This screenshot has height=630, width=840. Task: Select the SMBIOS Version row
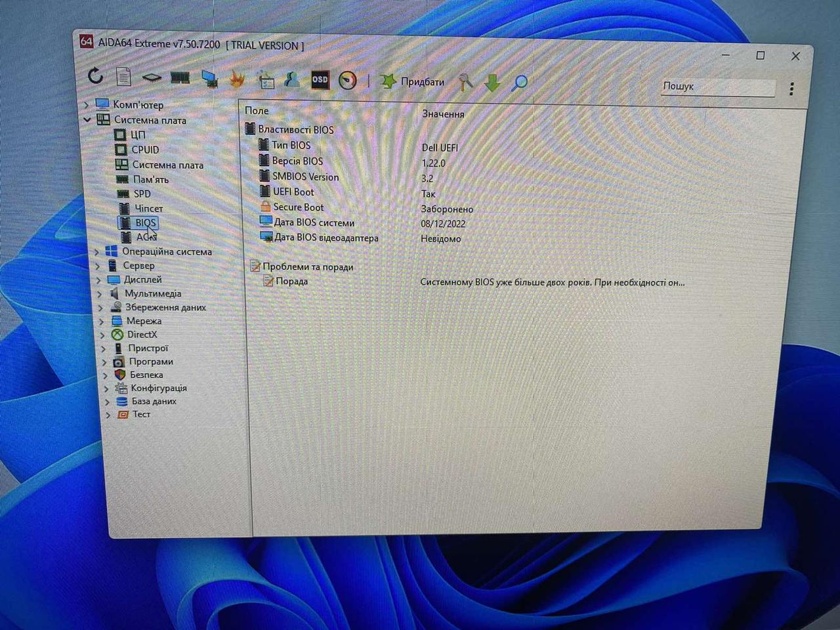[305, 177]
